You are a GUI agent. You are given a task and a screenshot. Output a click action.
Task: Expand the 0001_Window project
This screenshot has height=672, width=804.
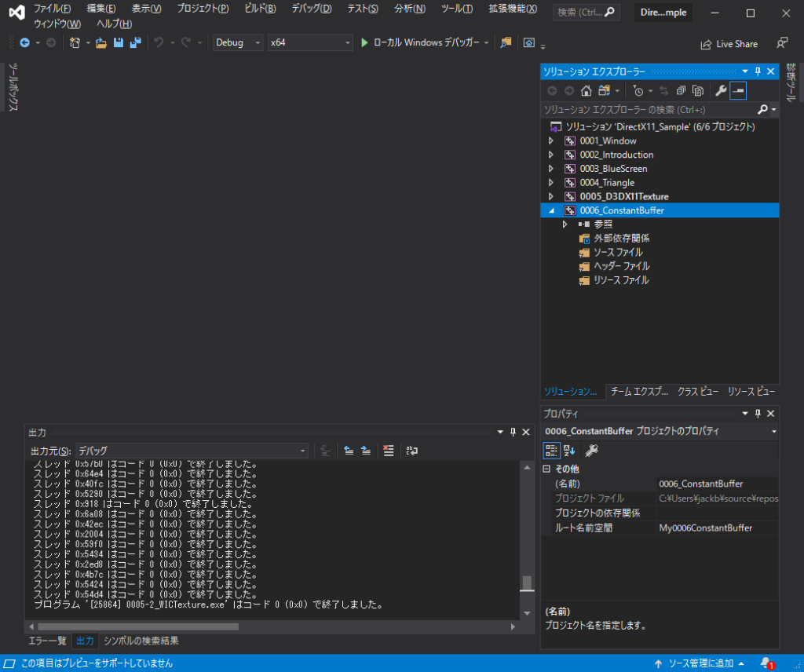coord(552,141)
